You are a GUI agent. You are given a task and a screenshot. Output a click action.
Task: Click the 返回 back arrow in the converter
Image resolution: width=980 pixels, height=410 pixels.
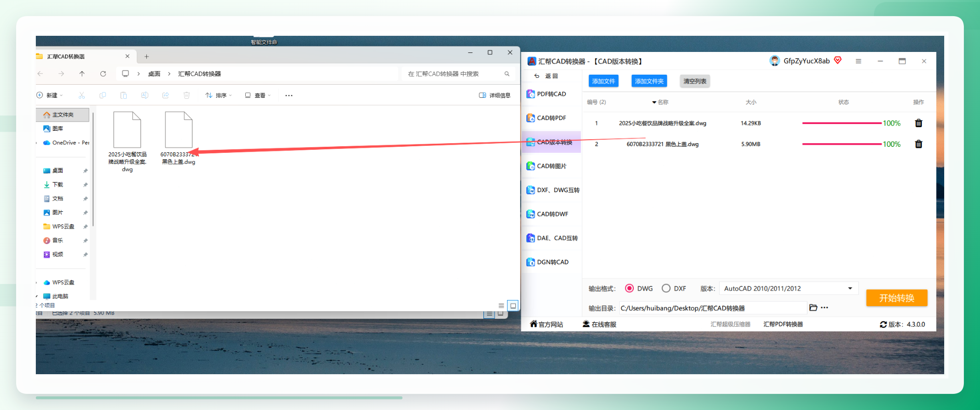[x=537, y=76]
